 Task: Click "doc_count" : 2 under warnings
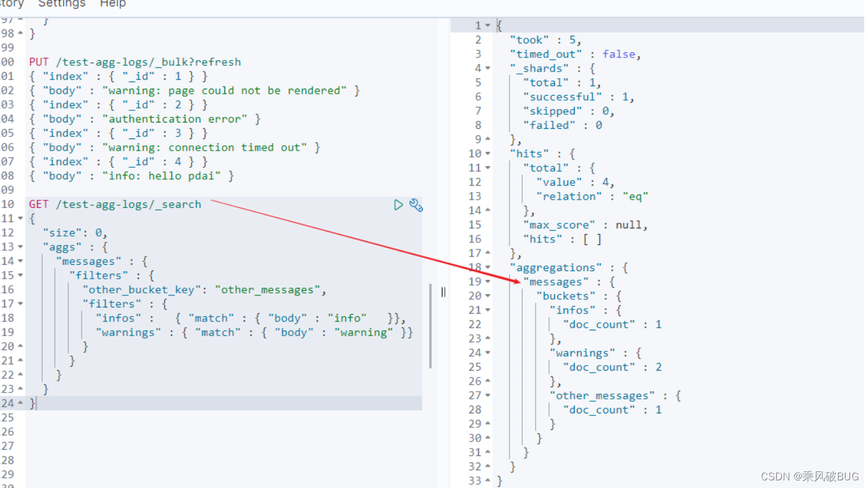point(612,367)
